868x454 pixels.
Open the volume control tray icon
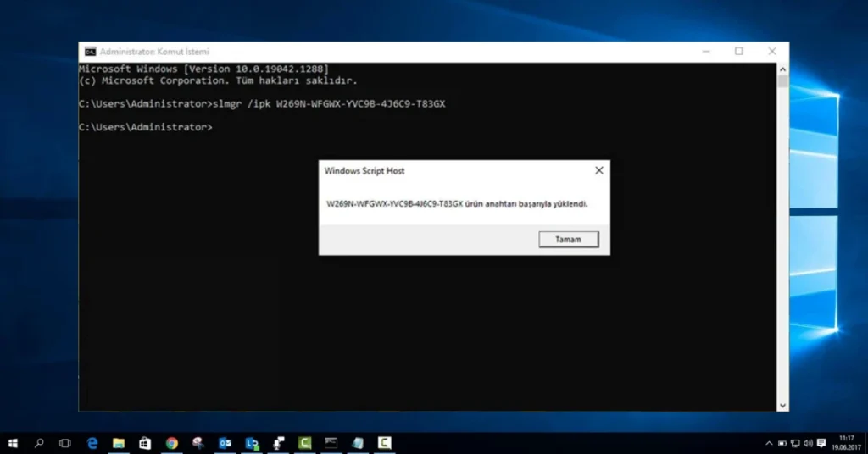click(808, 444)
